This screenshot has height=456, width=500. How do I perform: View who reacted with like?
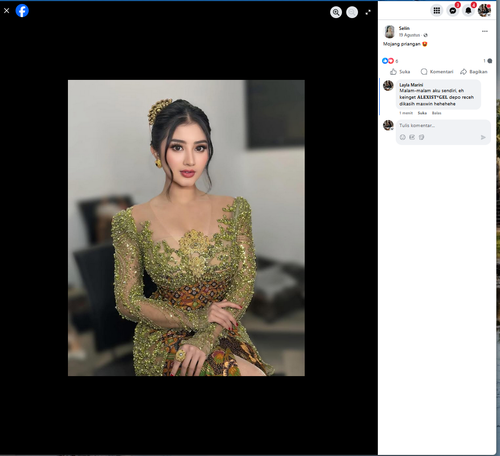point(385,61)
